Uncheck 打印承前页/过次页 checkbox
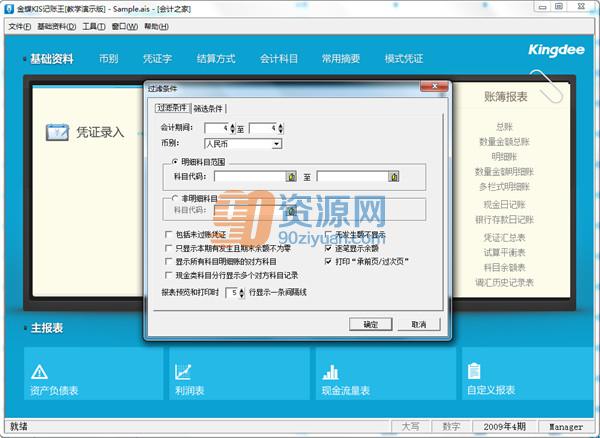600x438 pixels. (328, 261)
